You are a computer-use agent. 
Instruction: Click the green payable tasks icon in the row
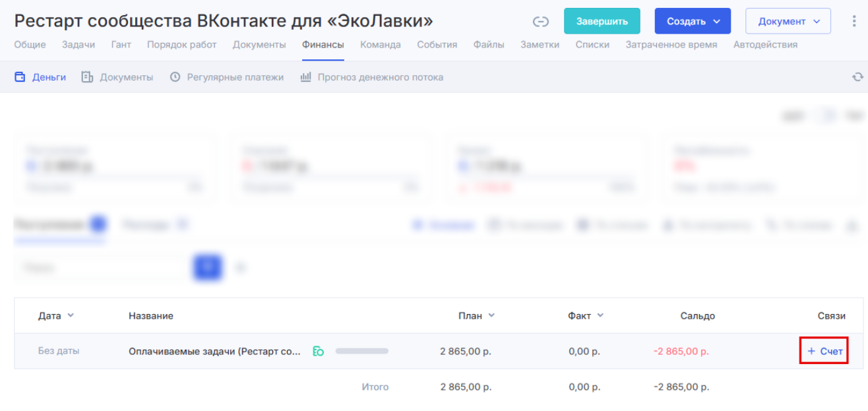pos(318,351)
